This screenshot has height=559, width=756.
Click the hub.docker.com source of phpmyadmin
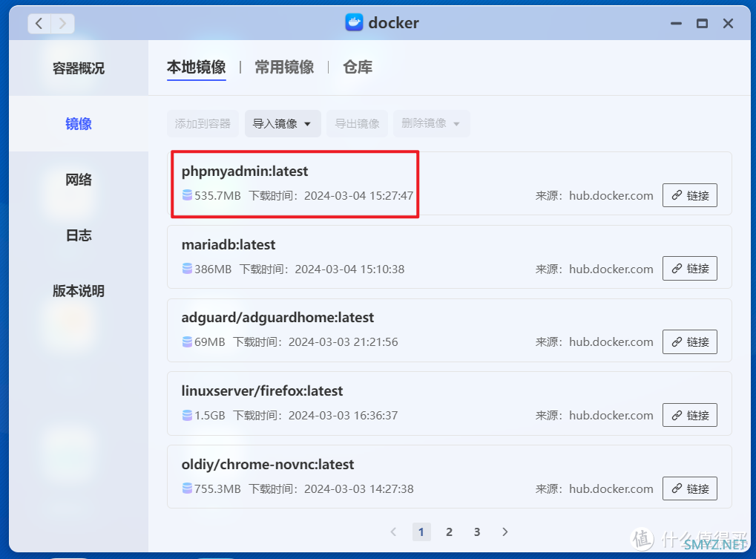[x=611, y=195]
